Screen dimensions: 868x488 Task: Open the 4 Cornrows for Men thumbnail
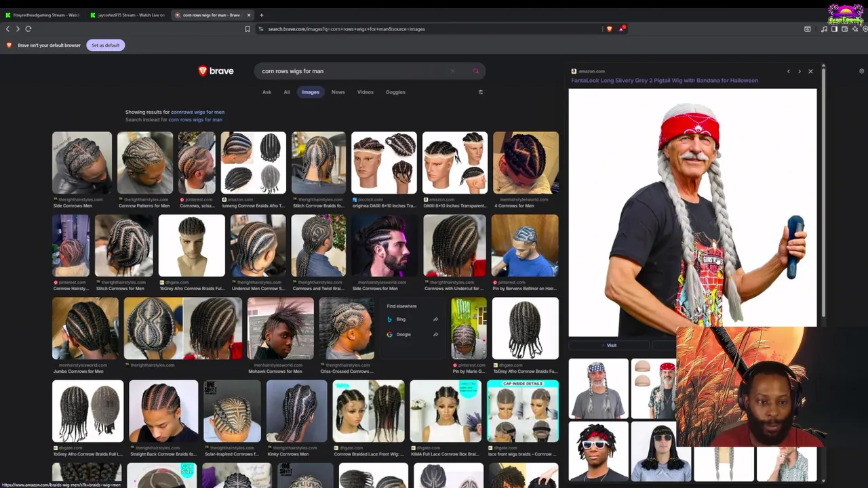pyautogui.click(x=526, y=163)
